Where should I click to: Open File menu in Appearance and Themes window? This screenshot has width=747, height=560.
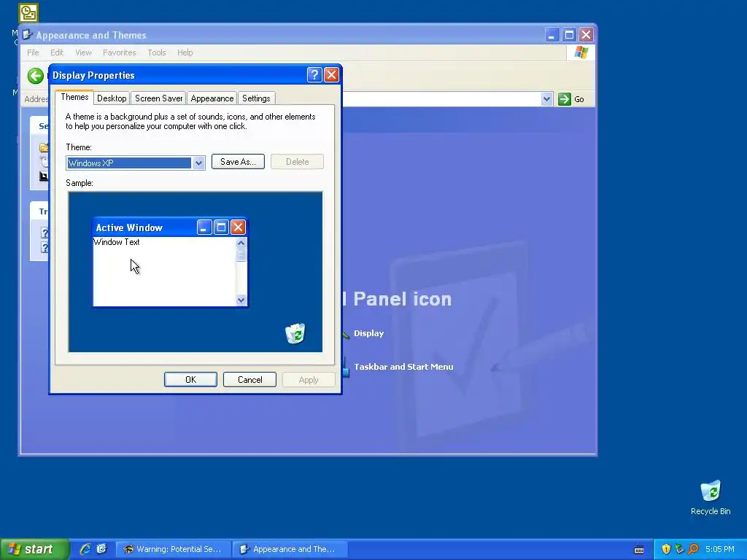(33, 52)
